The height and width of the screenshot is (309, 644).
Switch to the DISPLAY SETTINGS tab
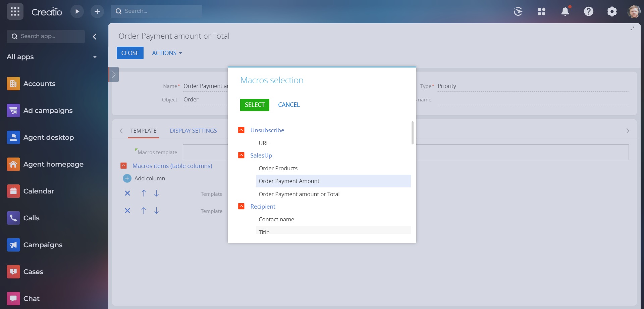(193, 131)
